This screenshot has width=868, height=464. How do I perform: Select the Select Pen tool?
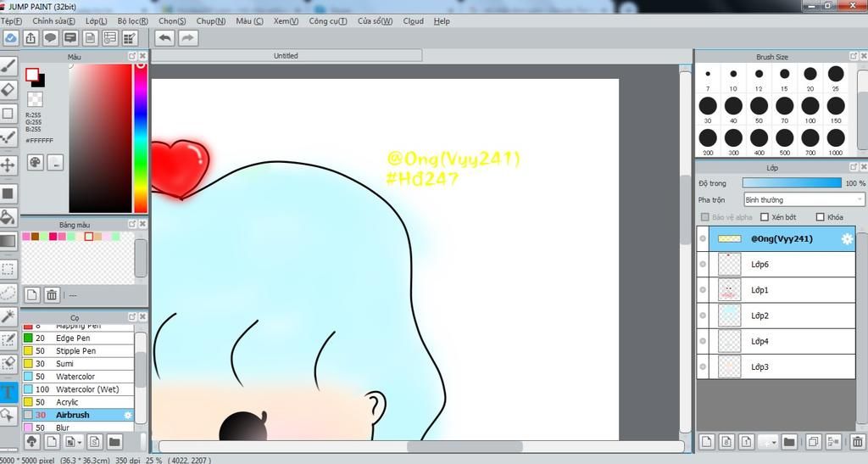(8, 340)
